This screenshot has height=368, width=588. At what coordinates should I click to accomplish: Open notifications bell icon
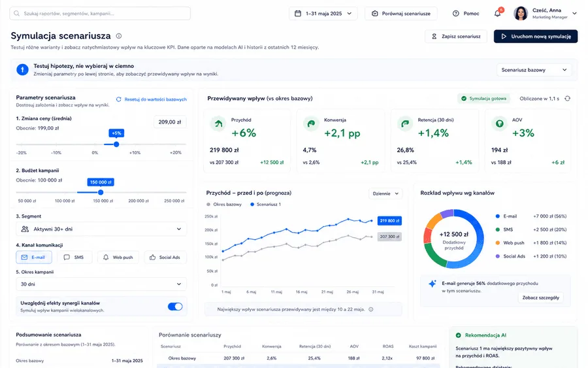point(498,14)
